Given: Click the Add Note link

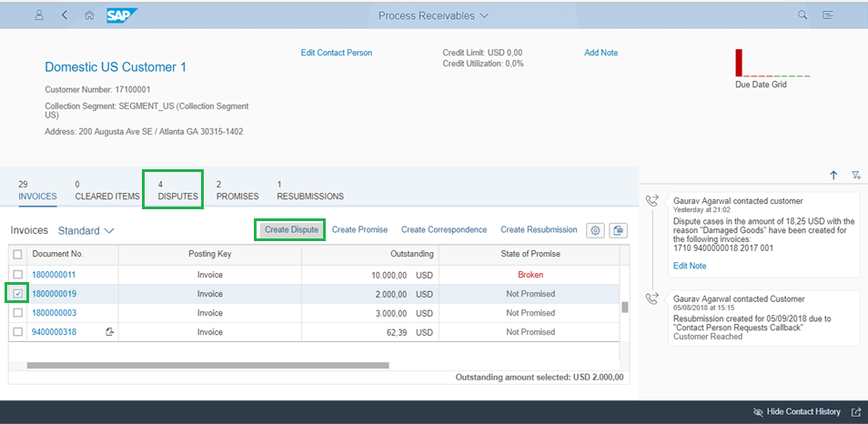Looking at the screenshot, I should 601,53.
